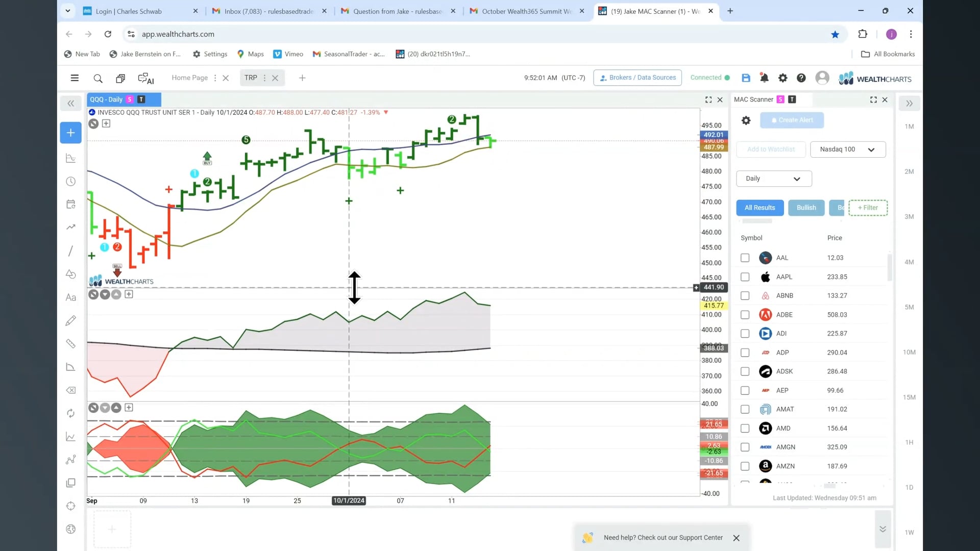This screenshot has height=551, width=980.
Task: Maximize the MAC Scanner panel
Action: (x=873, y=100)
